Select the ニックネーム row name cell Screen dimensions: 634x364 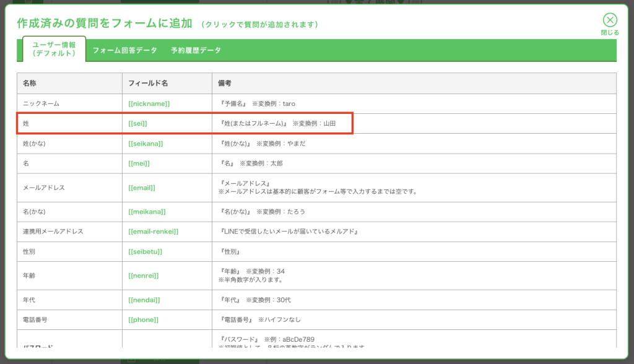(41, 104)
